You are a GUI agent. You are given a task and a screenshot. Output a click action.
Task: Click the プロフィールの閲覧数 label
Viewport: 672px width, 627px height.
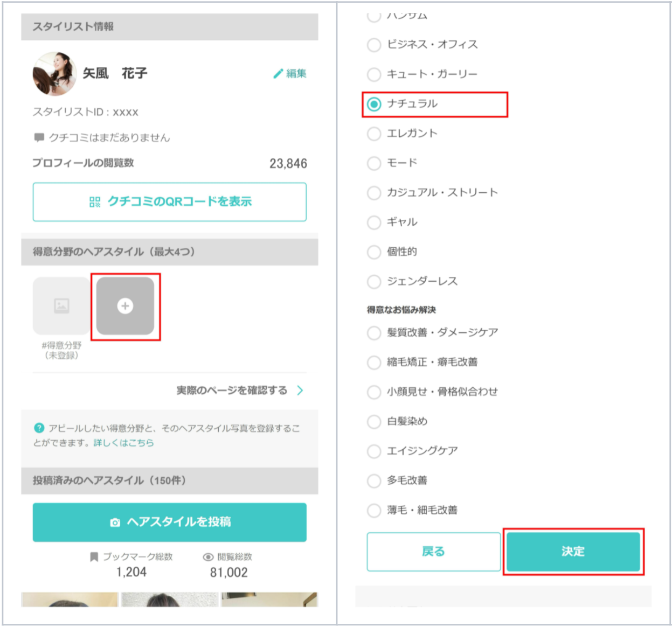83,163
